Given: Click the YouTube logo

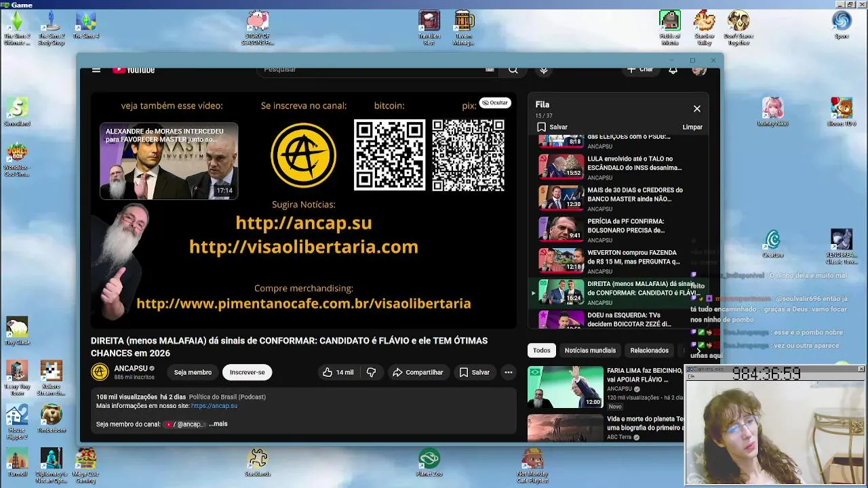Looking at the screenshot, I should (x=134, y=70).
